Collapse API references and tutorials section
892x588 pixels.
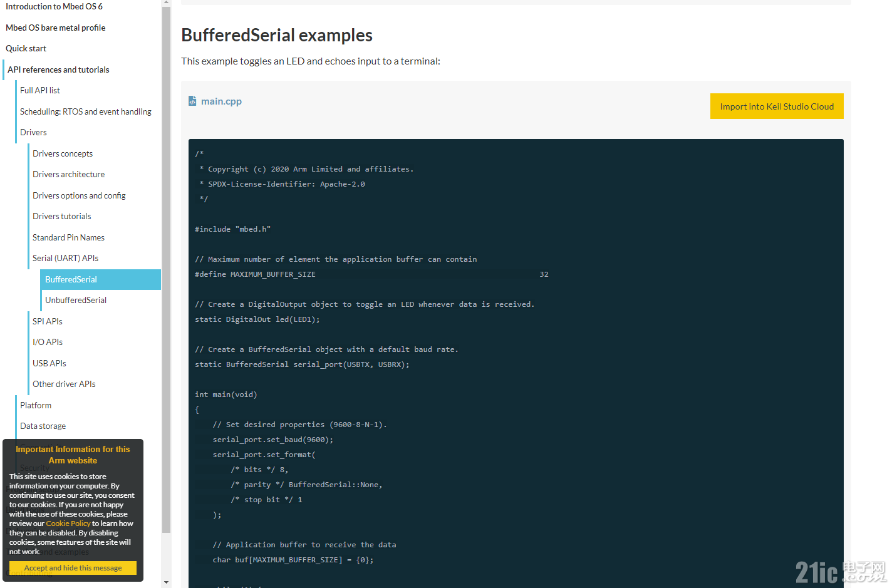pyautogui.click(x=58, y=70)
